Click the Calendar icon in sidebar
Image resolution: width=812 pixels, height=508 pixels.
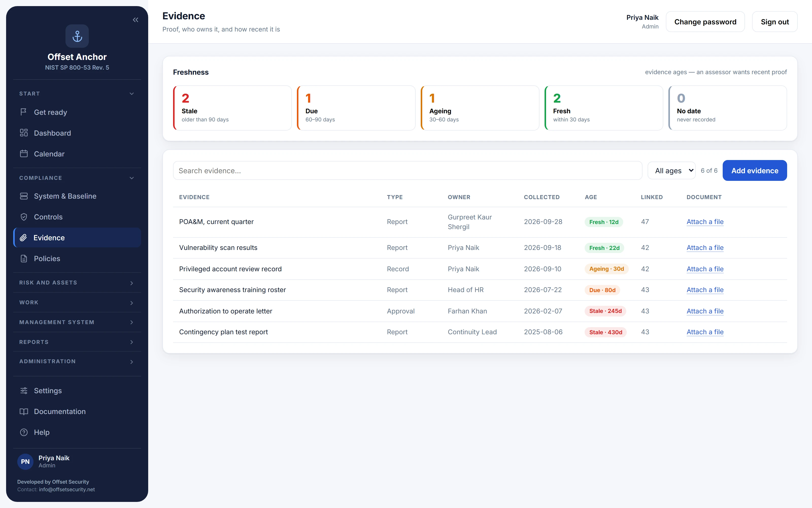(24, 153)
